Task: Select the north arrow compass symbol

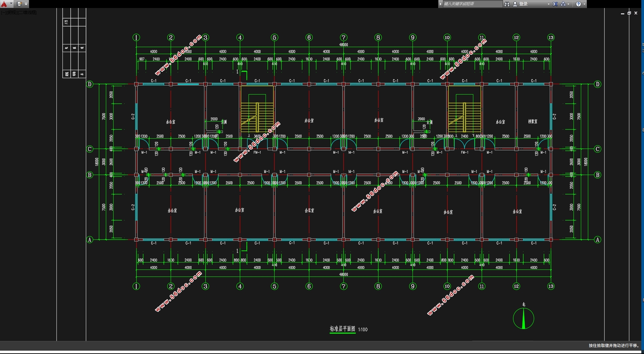Action: coord(523,318)
